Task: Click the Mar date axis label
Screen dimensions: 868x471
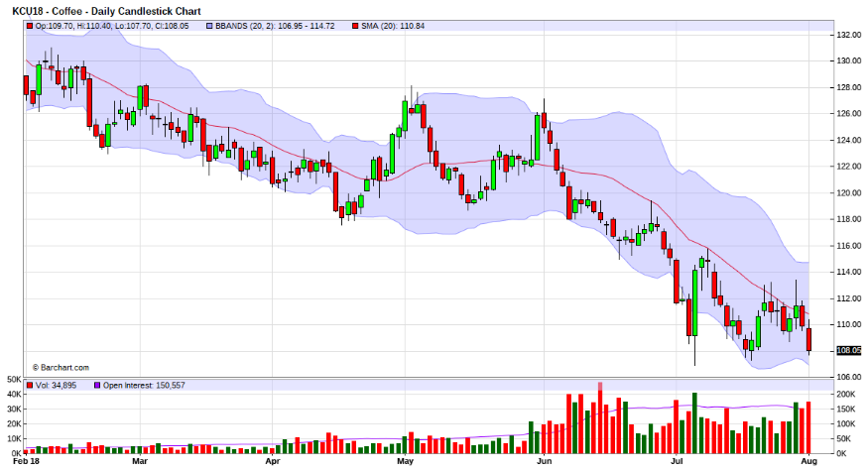Action: (x=140, y=461)
